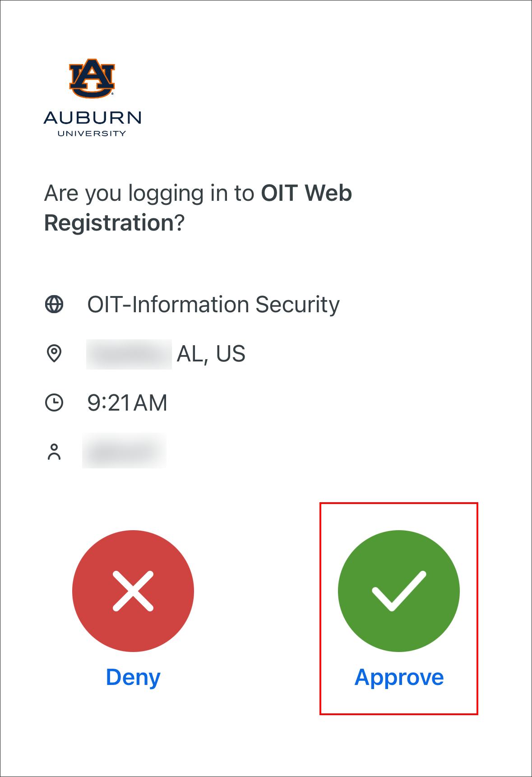532x777 pixels.
Task: Click the blurred username field
Action: pos(125,451)
